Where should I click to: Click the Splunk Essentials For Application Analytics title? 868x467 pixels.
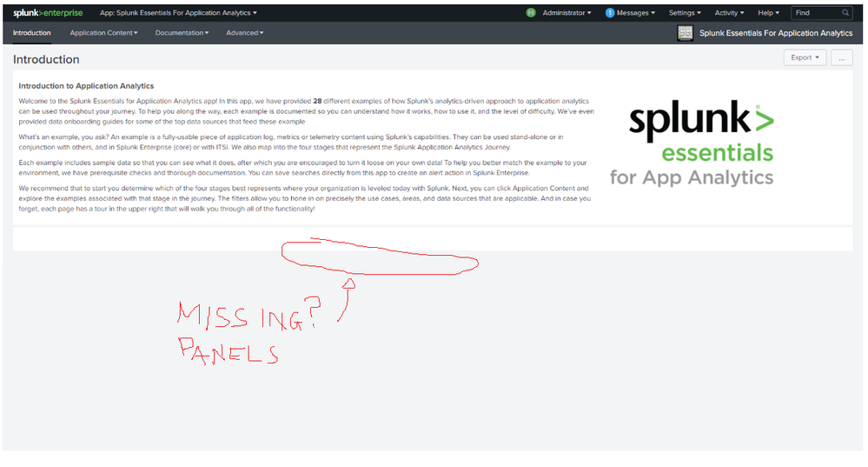776,33
